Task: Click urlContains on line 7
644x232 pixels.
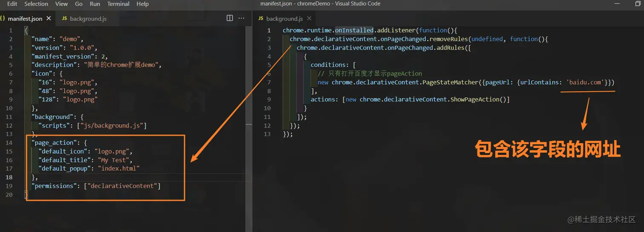Action: [540, 82]
